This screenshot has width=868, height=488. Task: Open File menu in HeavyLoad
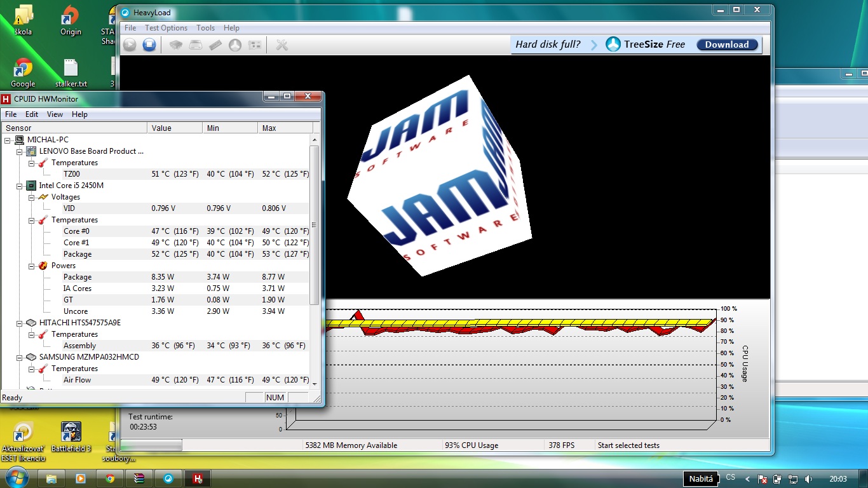[x=130, y=28]
